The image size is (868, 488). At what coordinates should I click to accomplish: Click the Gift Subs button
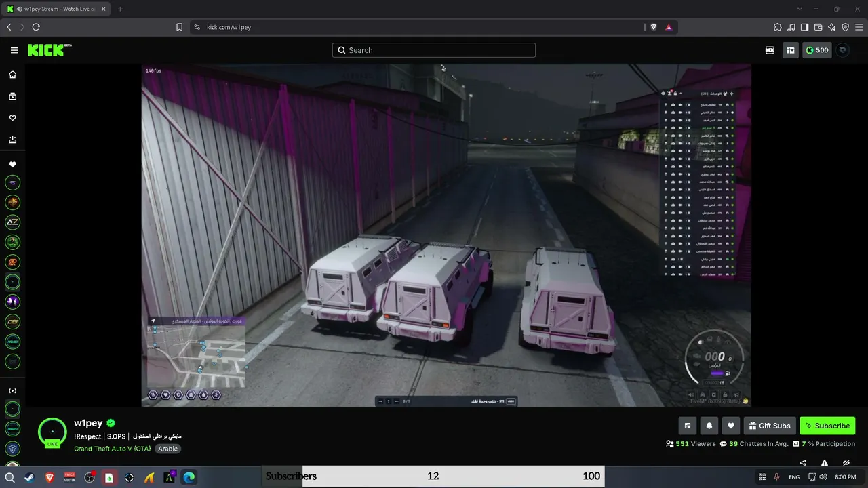point(770,426)
